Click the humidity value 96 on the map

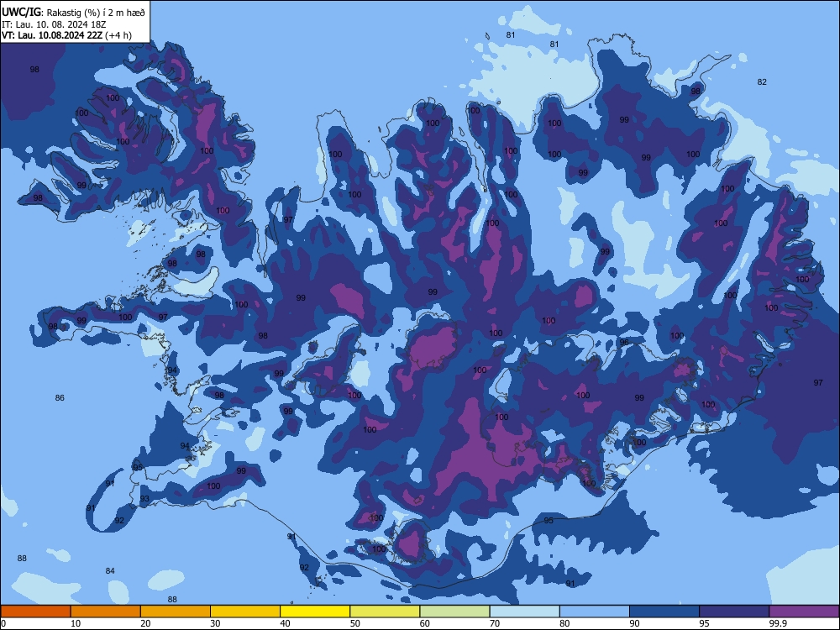point(624,343)
